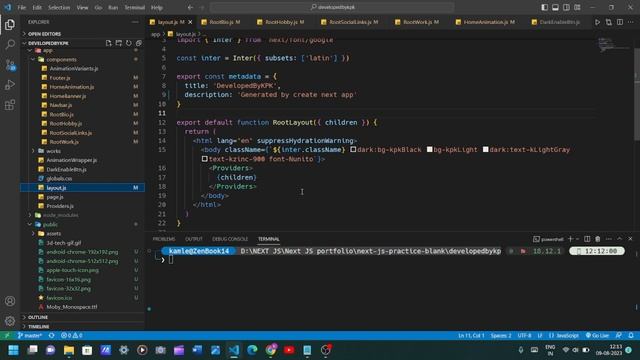Image resolution: width=640 pixels, height=360 pixels.
Task: Add a new terminal with the plus icon
Action: 571,239
